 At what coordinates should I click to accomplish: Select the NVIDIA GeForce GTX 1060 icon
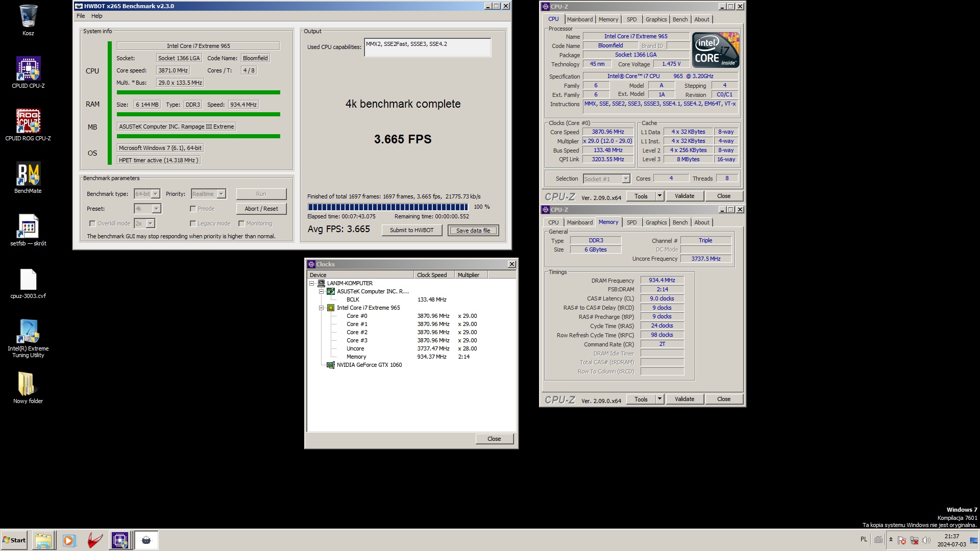click(330, 365)
